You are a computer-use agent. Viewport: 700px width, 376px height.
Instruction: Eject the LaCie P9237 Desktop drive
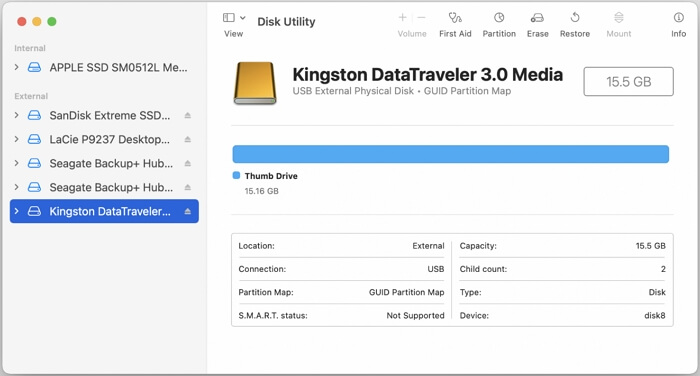(188, 140)
